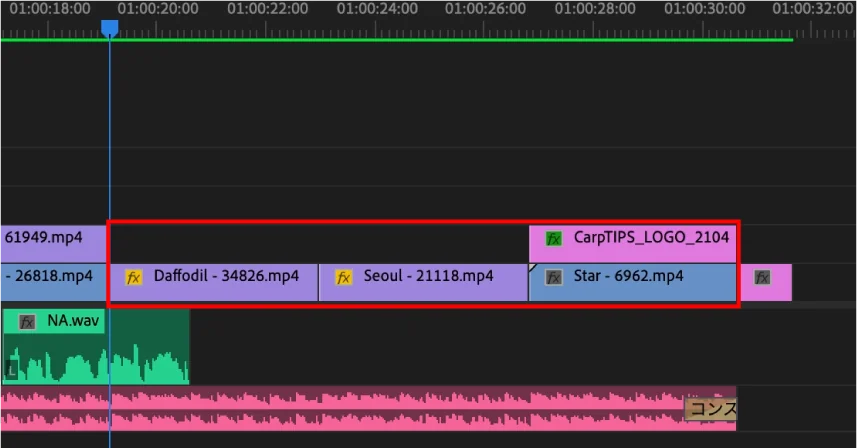Click the transition triangle at the start of the Star clip

click(532, 268)
